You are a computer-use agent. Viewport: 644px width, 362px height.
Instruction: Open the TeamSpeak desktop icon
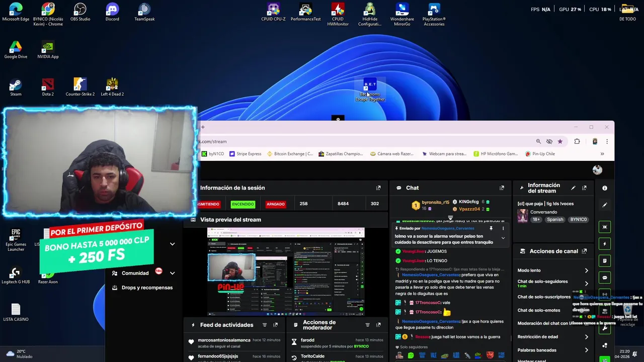[x=144, y=13]
